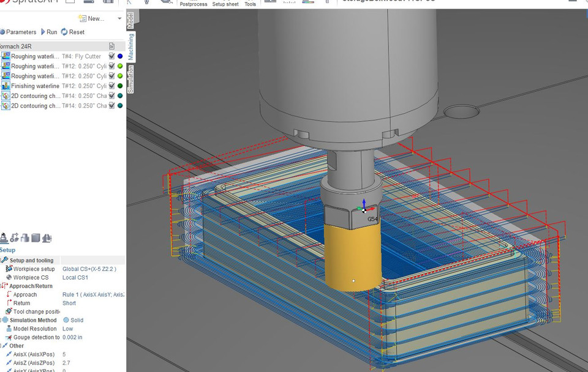Viewport: 588px width, 372px height.
Task: Click the Workpiece setup icon in Setup panel
Action: click(x=10, y=269)
